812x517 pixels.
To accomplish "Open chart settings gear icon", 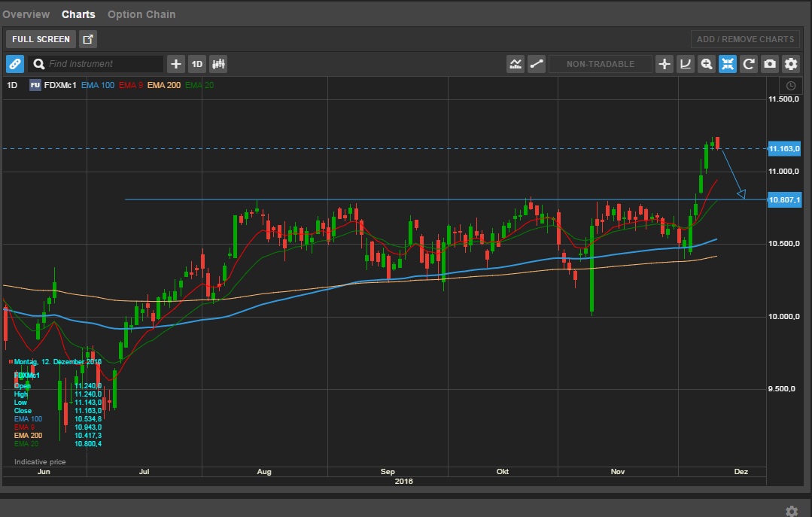I will [790, 64].
